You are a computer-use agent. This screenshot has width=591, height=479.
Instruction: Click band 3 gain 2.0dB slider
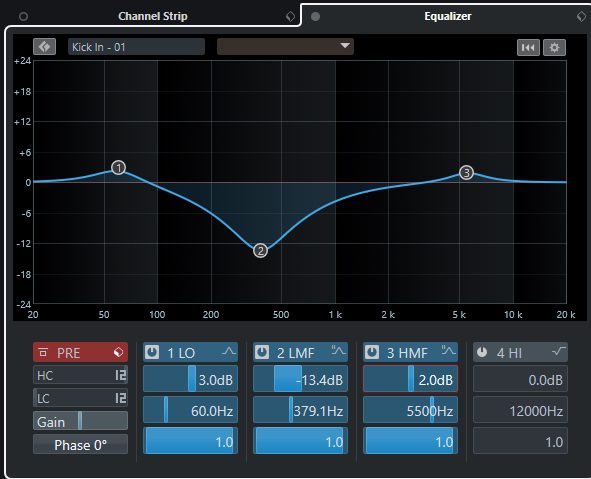click(x=410, y=379)
